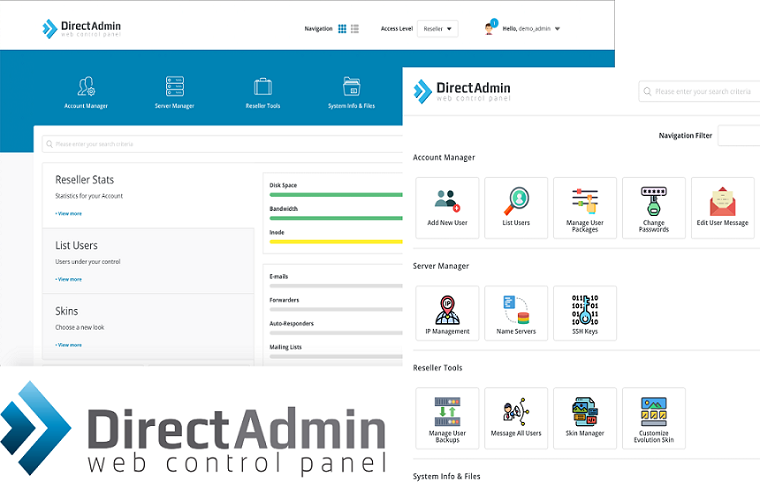Click the Bandwidth usage bar
The width and height of the screenshot is (760, 490).
pyautogui.click(x=336, y=218)
